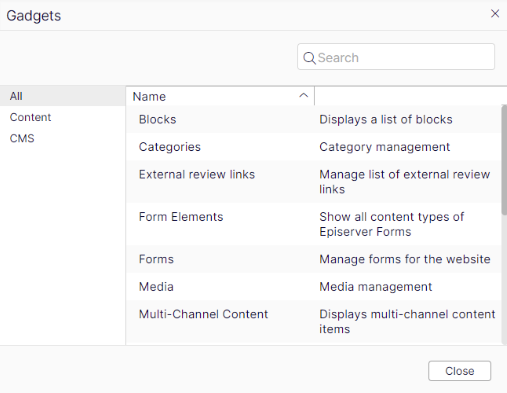Close the Gadgets dialog with the X icon
This screenshot has height=393, width=507.
tap(495, 14)
